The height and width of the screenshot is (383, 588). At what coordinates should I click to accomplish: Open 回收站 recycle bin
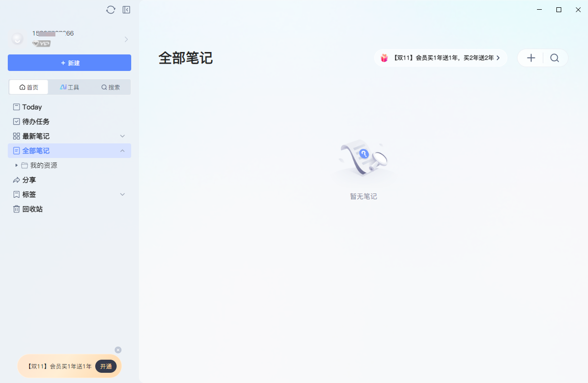click(x=32, y=209)
